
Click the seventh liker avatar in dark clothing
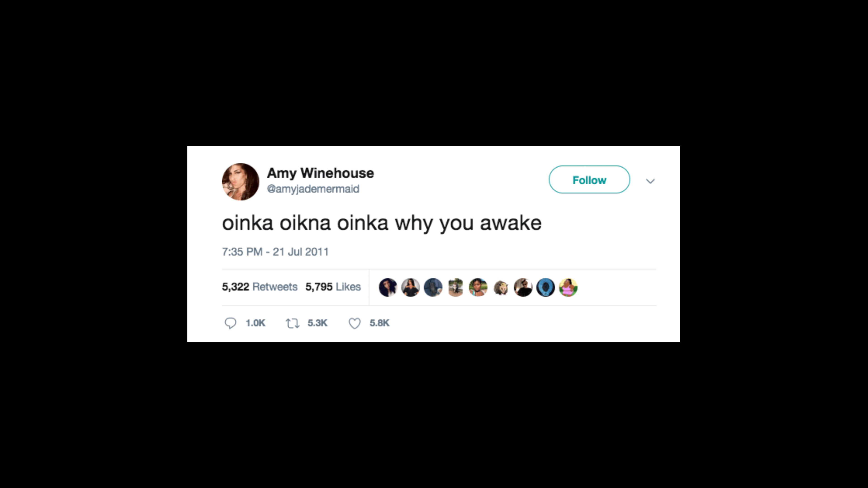click(x=523, y=287)
